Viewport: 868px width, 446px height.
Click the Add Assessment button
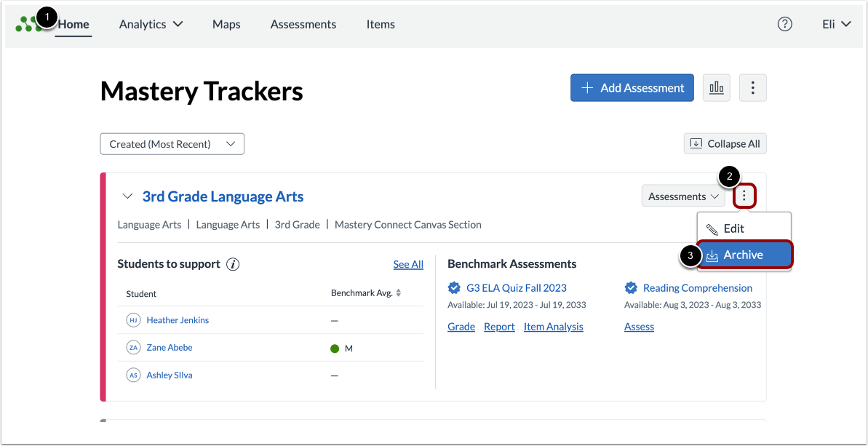pos(632,87)
